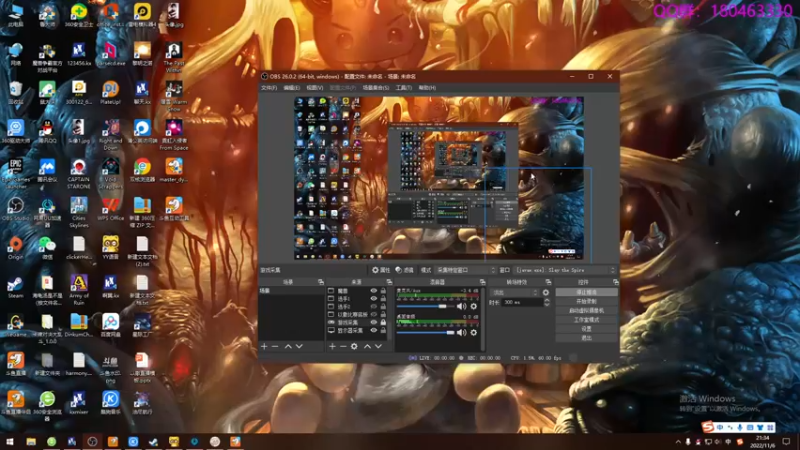The height and width of the screenshot is (450, 800).
Task: Open Origin desktop shortcut
Action: (15, 248)
